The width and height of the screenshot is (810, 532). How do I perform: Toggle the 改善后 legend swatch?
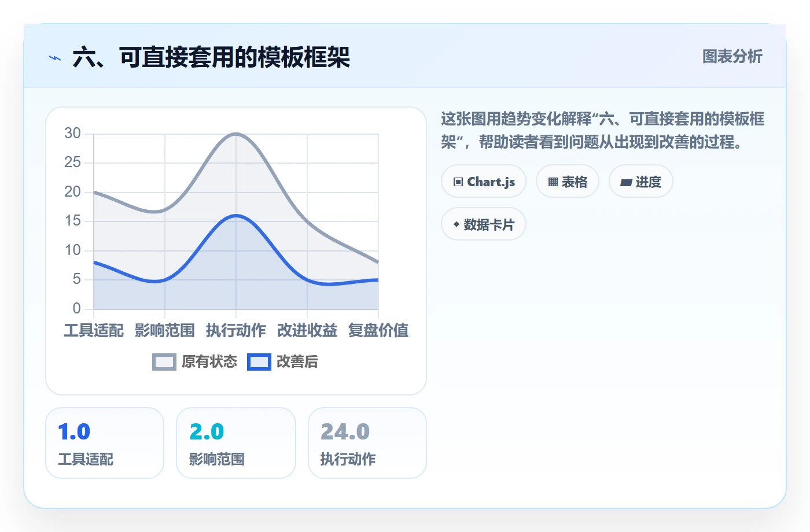[259, 362]
